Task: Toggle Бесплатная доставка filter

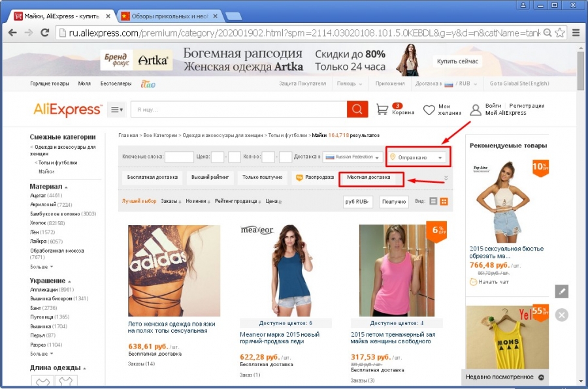Action: [152, 178]
